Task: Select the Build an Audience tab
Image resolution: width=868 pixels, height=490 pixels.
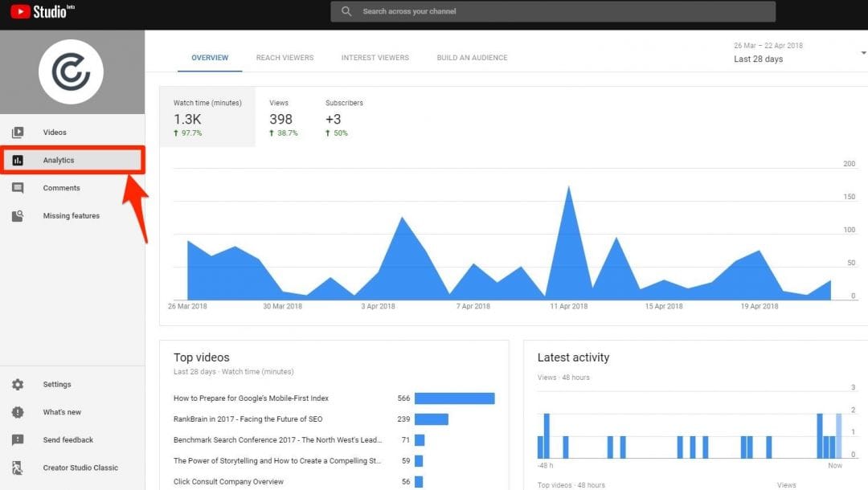Action: (472, 58)
